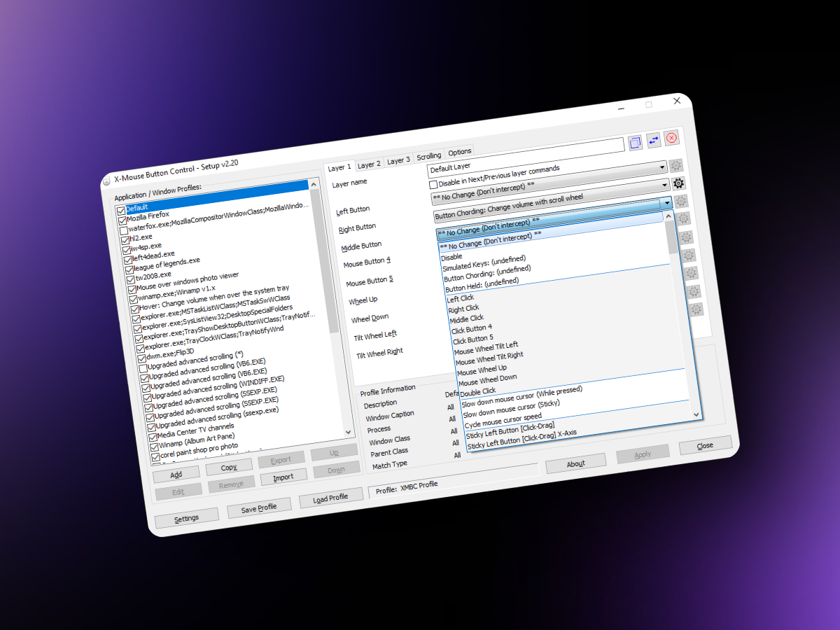Choose Simulated Keys: (undefined) option

click(484, 263)
